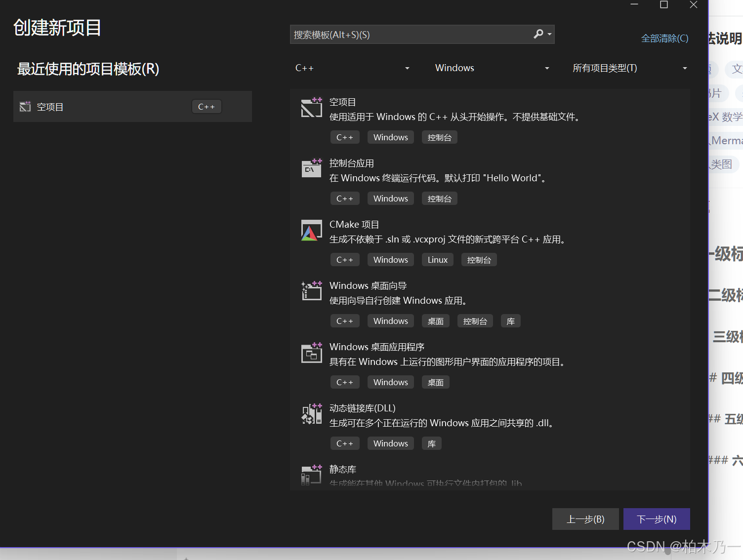Select the Windows 桌面向导 template title
This screenshot has width=743, height=560.
(x=368, y=286)
